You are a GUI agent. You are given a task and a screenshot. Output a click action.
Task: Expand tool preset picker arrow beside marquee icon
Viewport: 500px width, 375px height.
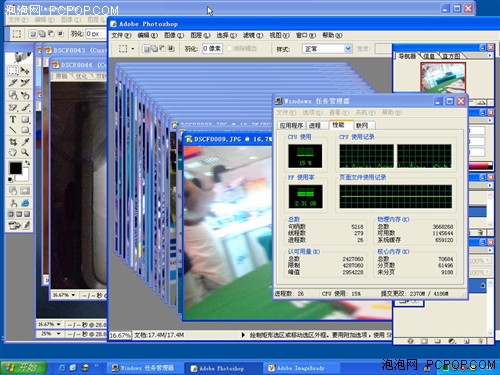[x=133, y=49]
